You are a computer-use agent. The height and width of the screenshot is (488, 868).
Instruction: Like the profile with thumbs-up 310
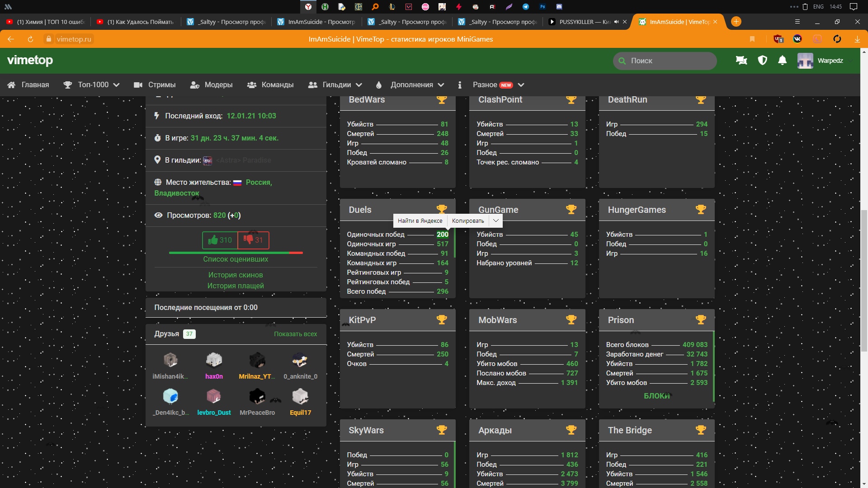pos(220,240)
